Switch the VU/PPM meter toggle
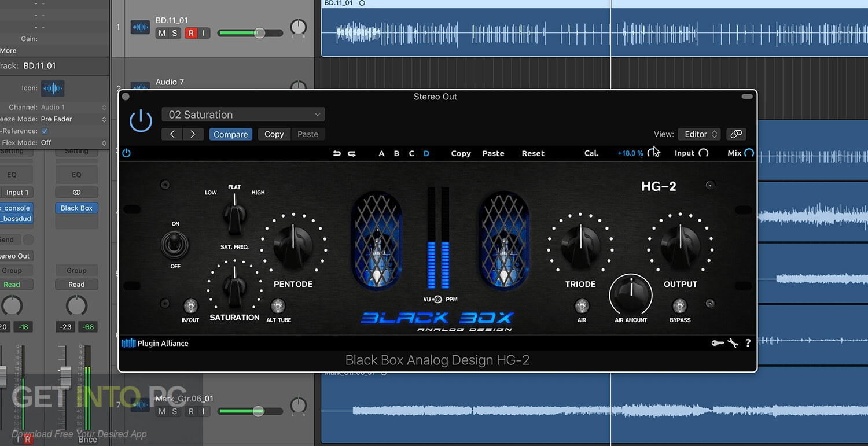Viewport: 868px width, 446px height. pos(437,299)
